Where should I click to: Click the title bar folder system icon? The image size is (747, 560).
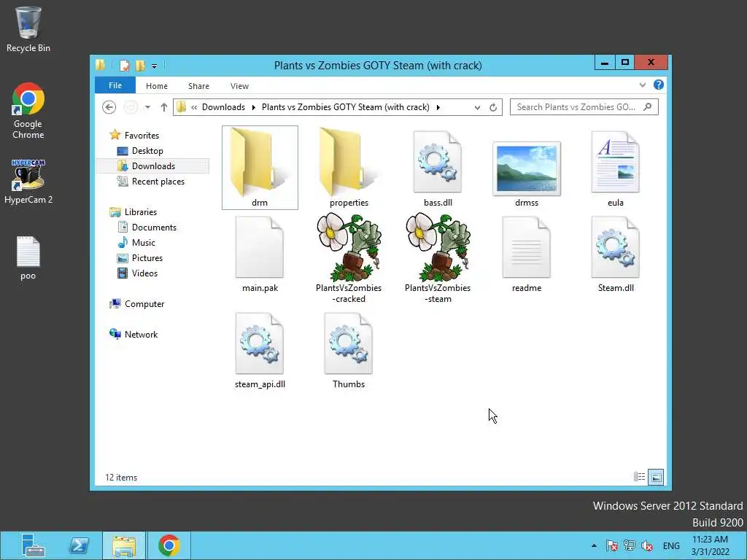pos(100,65)
